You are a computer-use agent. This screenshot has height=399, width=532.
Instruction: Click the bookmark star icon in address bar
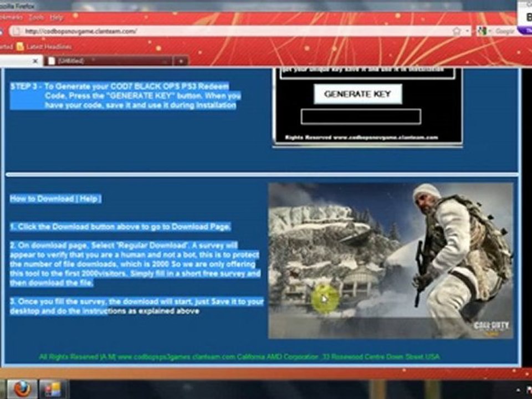(x=457, y=31)
